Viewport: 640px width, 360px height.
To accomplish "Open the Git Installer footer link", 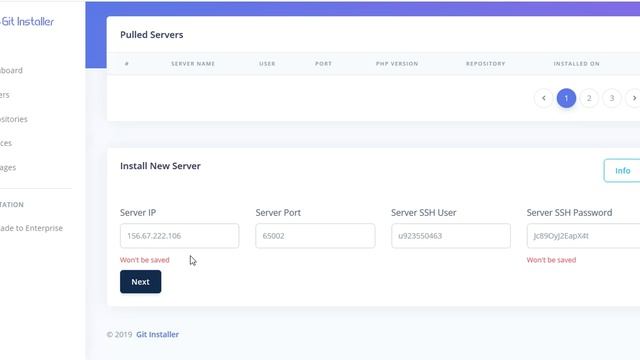I will point(158,334).
